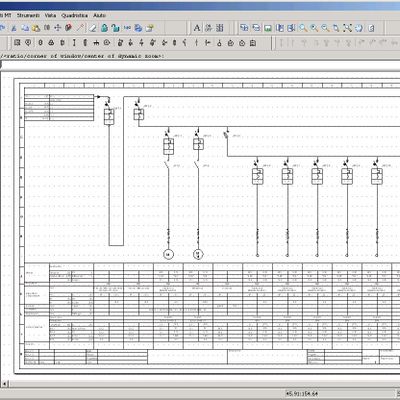
Task: Select the right motor M symbol in schematic
Action: 198,255
